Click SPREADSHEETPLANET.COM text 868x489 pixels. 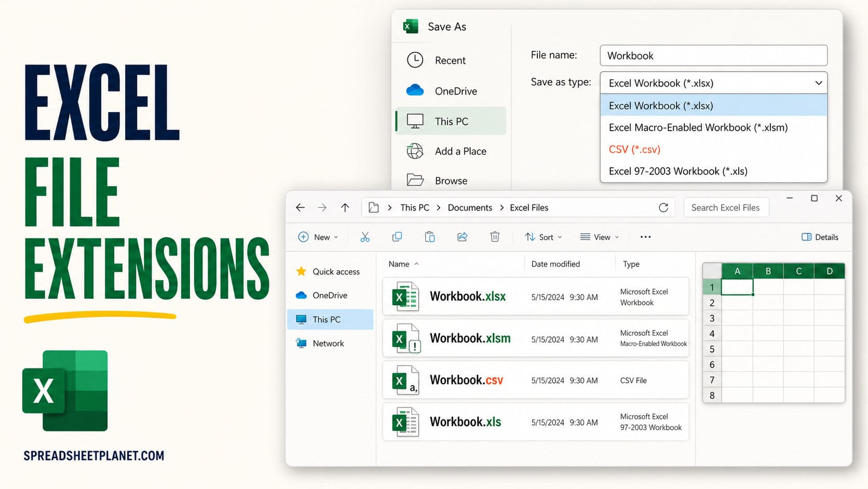coord(94,456)
